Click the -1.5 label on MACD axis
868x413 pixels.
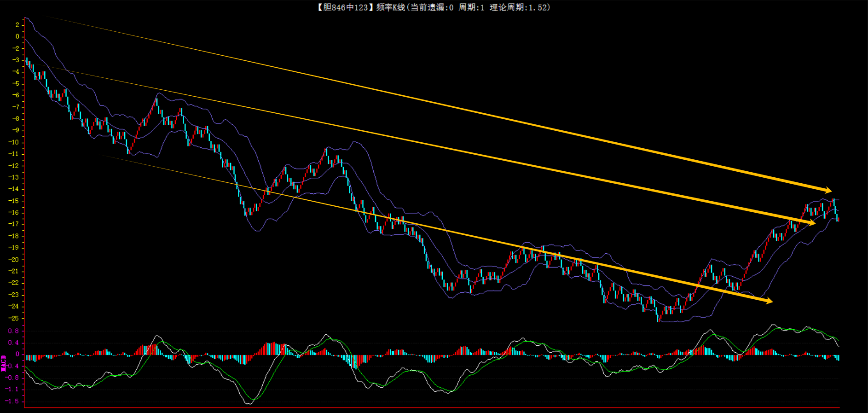click(13, 401)
